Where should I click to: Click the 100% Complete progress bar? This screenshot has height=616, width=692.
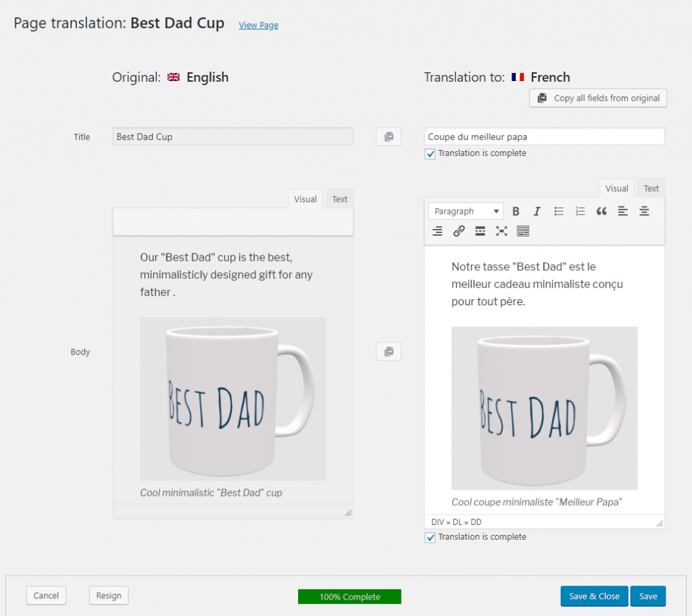349,596
